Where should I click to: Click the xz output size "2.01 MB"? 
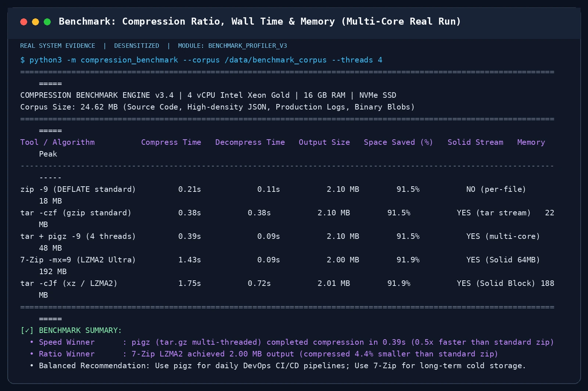[334, 283]
